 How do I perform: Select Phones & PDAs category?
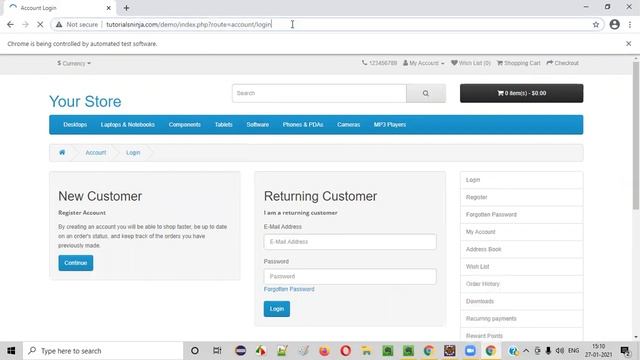[303, 124]
